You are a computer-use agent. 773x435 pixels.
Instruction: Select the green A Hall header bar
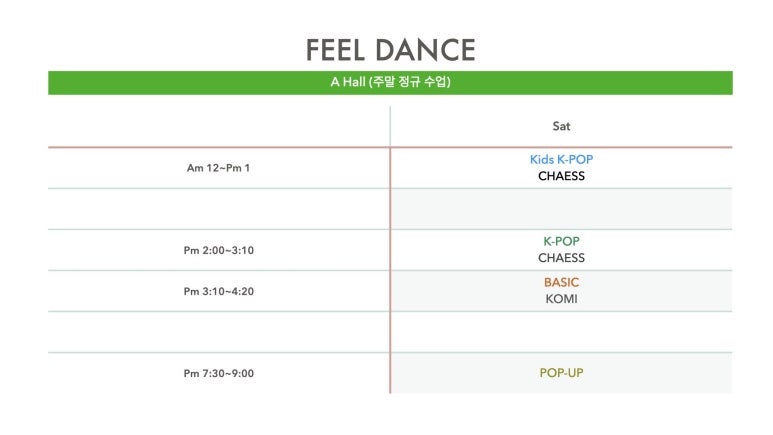pos(390,82)
